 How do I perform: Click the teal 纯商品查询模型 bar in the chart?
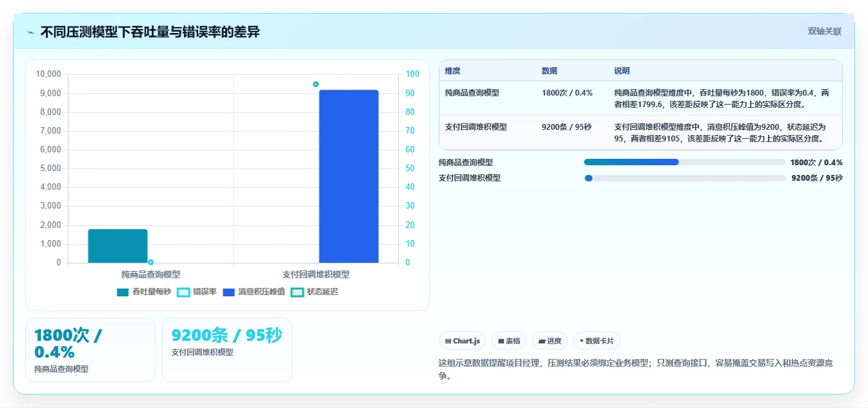pyautogui.click(x=117, y=246)
